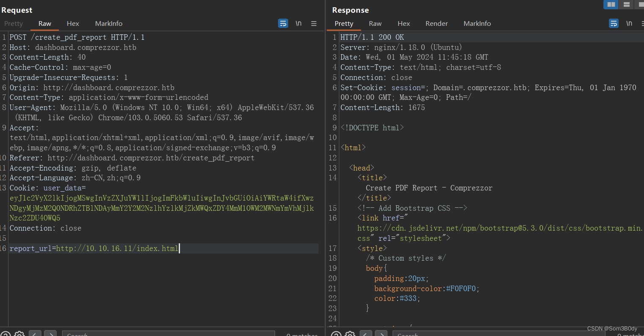The image size is (644, 336).
Task: Toggle word wrap in the Response panel
Action: coord(614,23)
